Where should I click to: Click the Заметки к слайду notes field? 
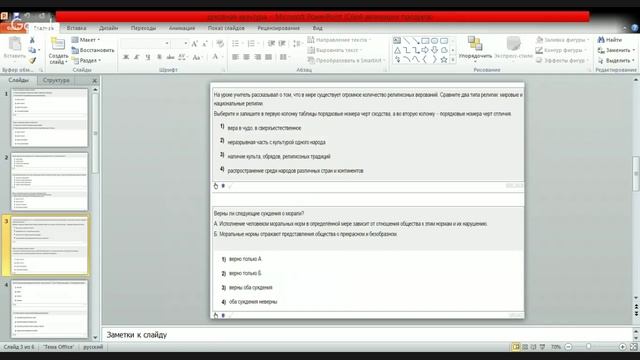click(367, 335)
